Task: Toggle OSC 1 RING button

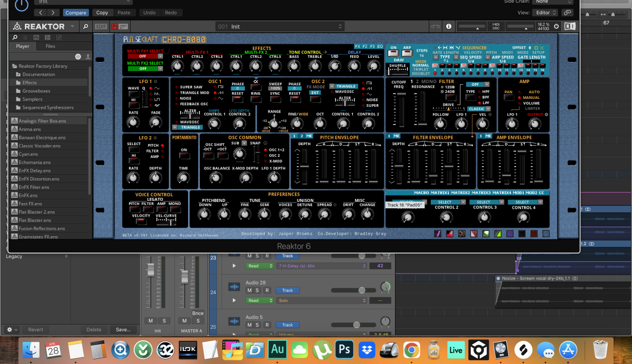Action: [x=255, y=98]
